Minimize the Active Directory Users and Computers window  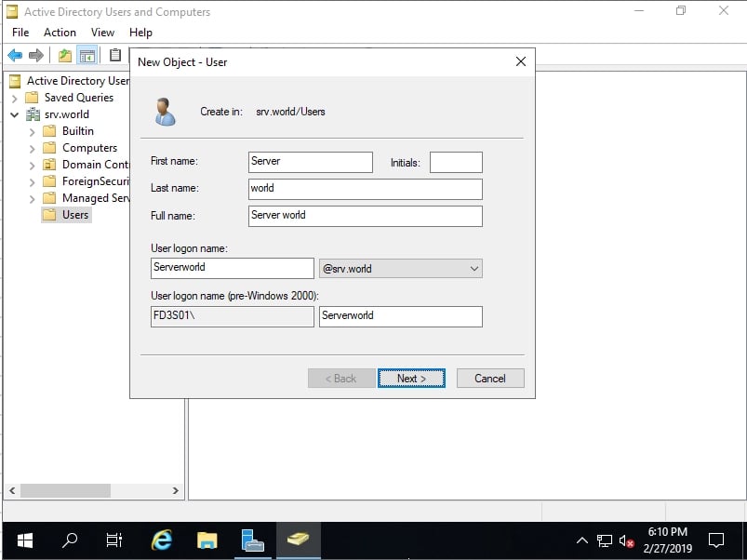(x=639, y=11)
